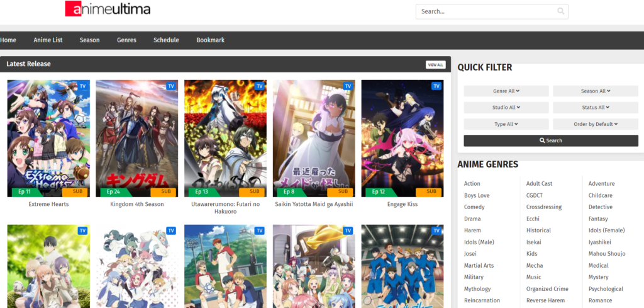Viewport: 644px width, 308px height.
Task: Go to the Home menu item
Action: point(8,40)
